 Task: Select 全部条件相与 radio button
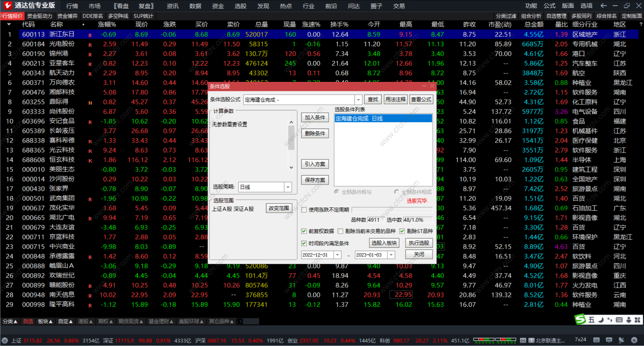(336, 192)
